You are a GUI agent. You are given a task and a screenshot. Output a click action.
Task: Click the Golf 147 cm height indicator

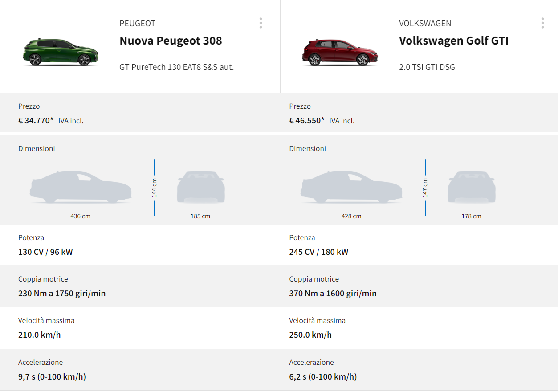click(x=425, y=188)
